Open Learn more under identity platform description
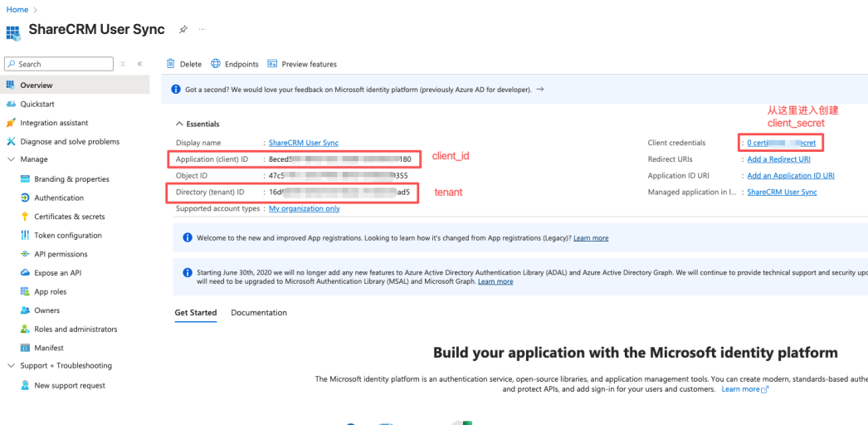This screenshot has height=425, width=868. [745, 389]
